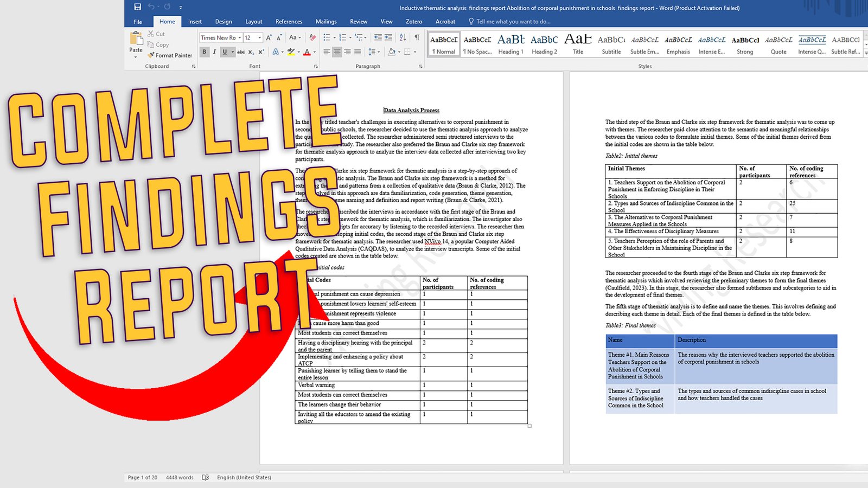Apply Text Effects glowing A icon

276,52
